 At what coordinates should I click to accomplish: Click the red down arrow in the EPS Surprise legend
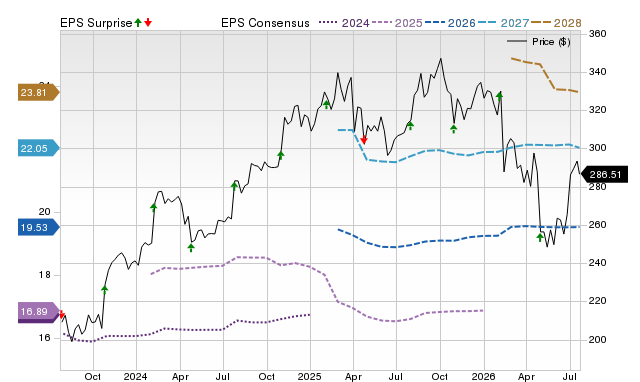point(148,22)
